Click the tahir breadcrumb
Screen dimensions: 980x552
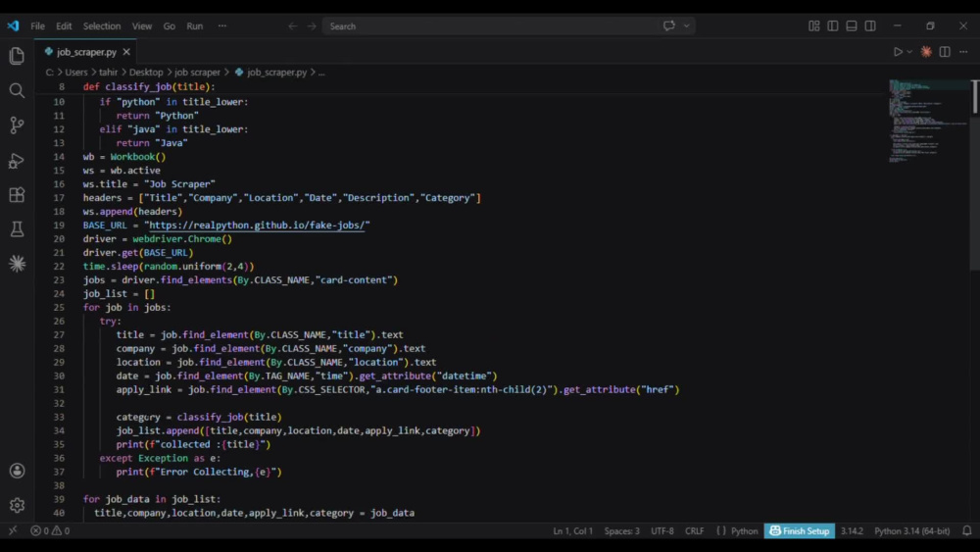pos(108,73)
